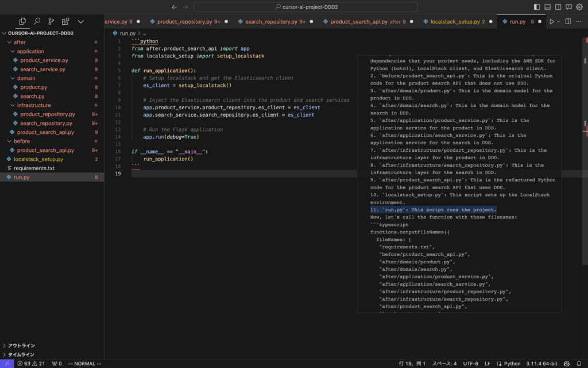Go to line via 行 19、列 1
The height and width of the screenshot is (368, 588).
click(412, 363)
